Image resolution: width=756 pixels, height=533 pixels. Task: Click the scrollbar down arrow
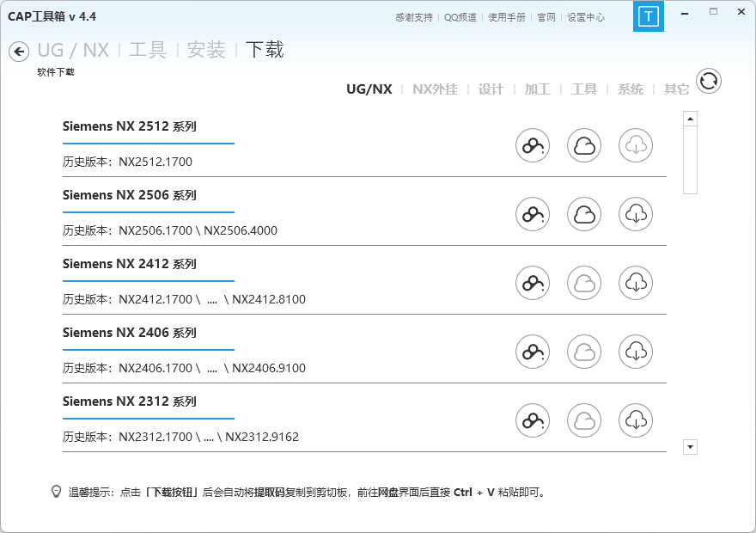pos(690,447)
